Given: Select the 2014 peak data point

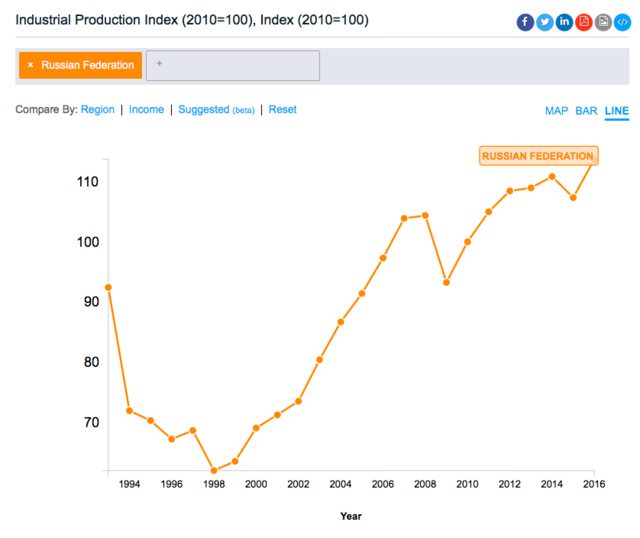Looking at the screenshot, I should click(x=552, y=177).
